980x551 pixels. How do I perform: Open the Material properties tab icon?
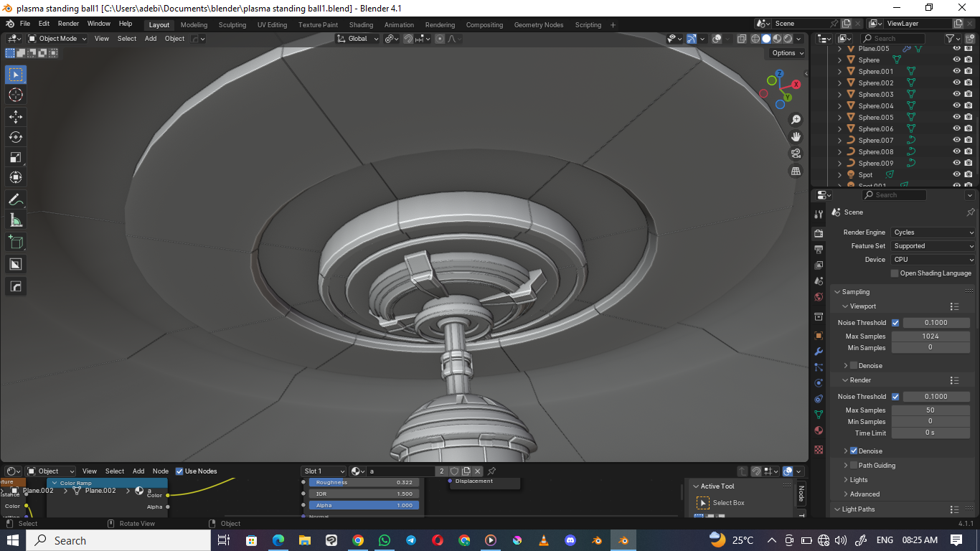coord(819,430)
